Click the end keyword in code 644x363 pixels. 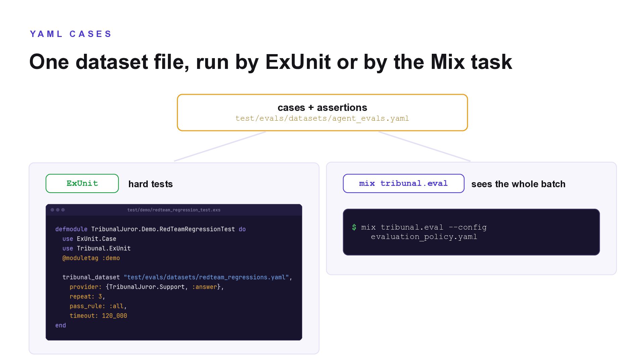(x=61, y=325)
